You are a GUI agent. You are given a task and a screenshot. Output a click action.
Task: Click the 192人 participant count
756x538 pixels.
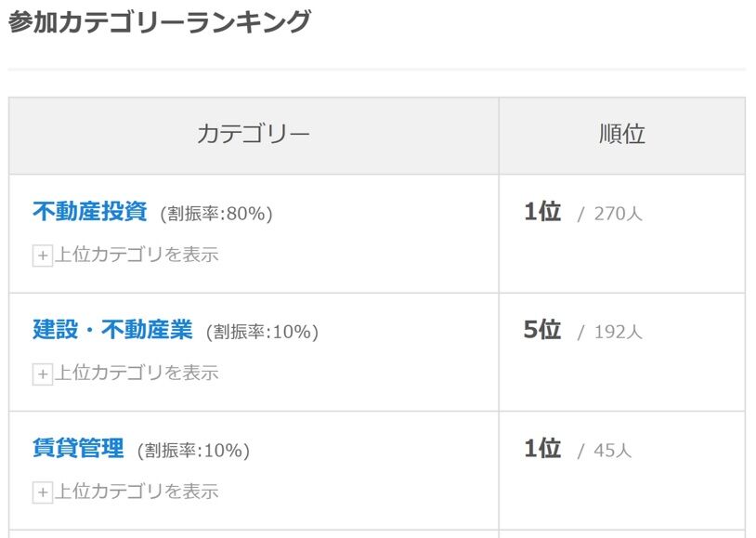click(618, 332)
